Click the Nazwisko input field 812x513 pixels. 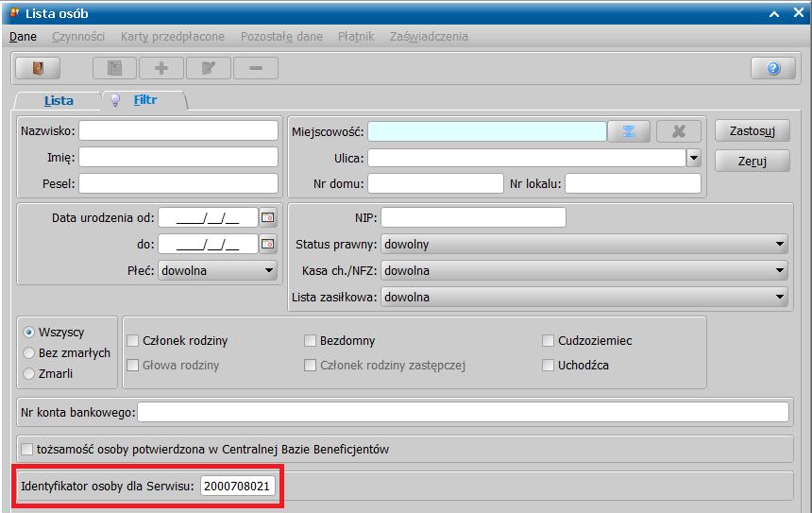178,130
